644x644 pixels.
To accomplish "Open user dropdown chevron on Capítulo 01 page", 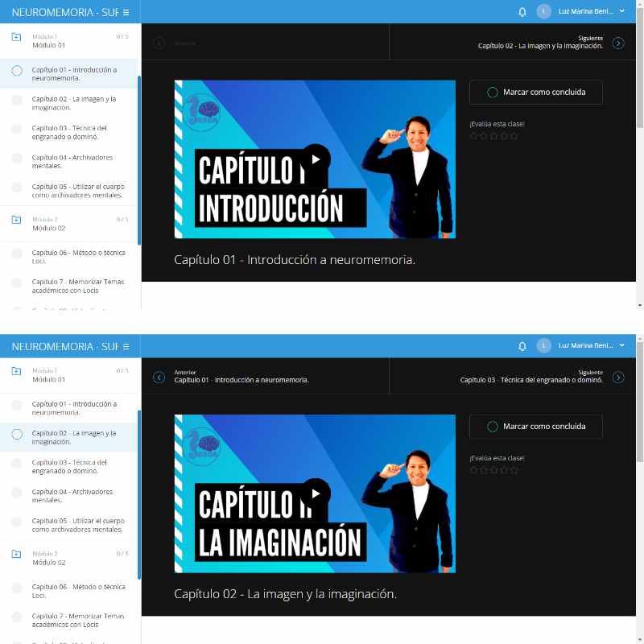I will tap(621, 11).
